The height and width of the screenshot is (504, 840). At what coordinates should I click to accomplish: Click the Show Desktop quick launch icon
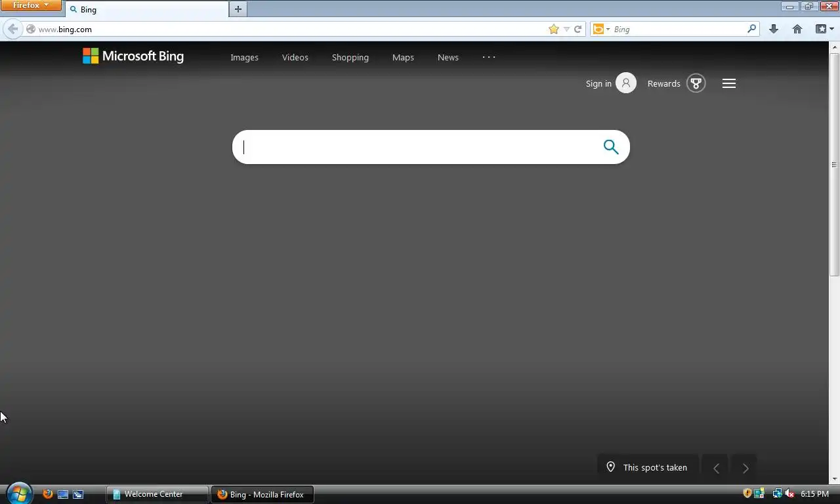(63, 494)
